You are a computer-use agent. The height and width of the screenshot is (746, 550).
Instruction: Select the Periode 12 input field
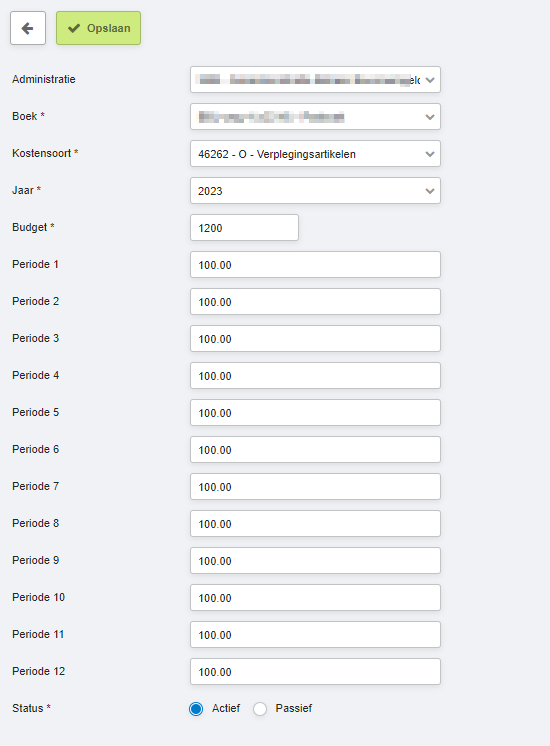click(x=315, y=672)
